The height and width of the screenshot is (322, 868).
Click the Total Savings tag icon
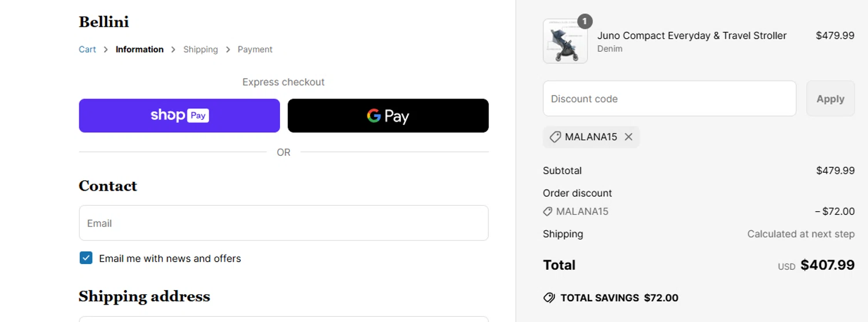pyautogui.click(x=549, y=298)
